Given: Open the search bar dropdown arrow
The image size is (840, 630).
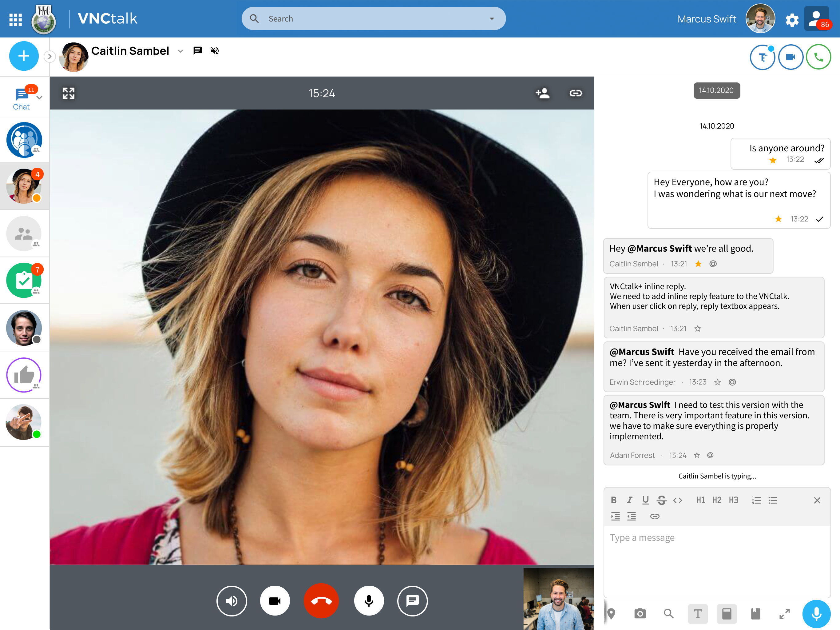Looking at the screenshot, I should (492, 19).
